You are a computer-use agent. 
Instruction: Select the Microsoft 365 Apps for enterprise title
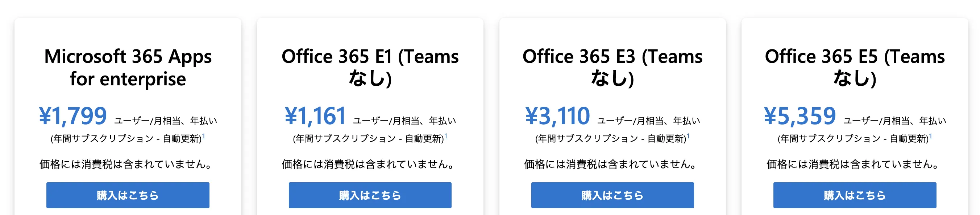128,68
